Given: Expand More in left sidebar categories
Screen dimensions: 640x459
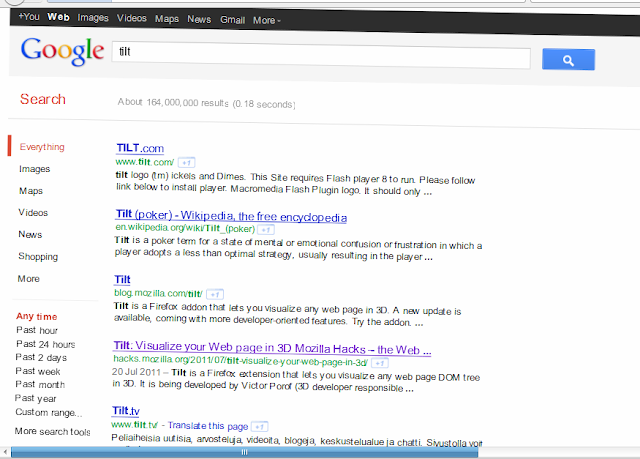Looking at the screenshot, I should click(29, 279).
